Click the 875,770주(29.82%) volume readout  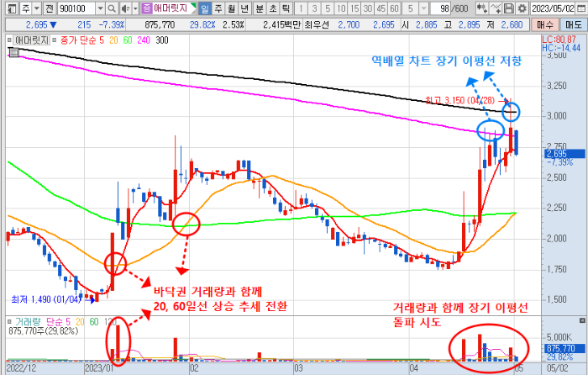(44, 331)
